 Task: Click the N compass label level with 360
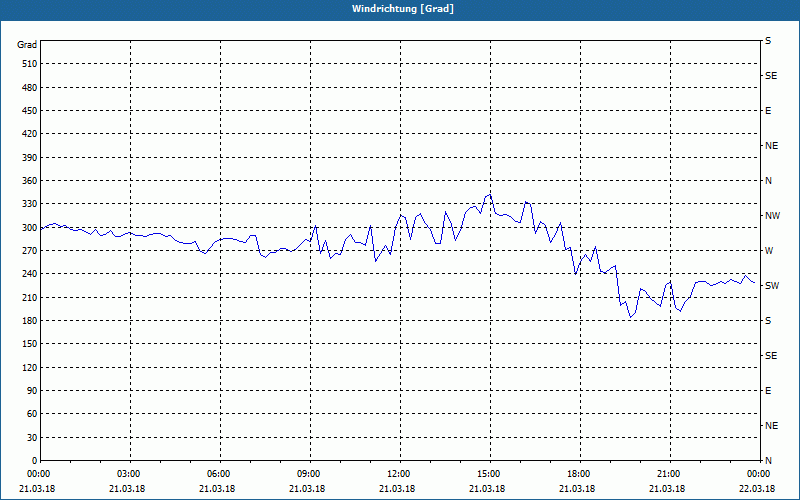(x=768, y=181)
